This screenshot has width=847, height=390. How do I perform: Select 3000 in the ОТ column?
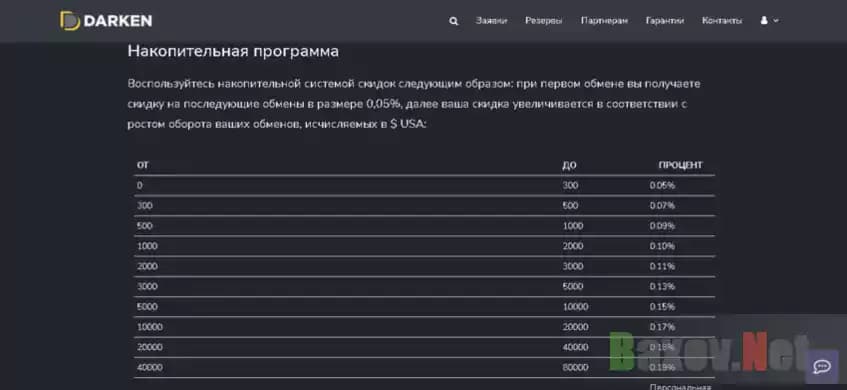(147, 286)
